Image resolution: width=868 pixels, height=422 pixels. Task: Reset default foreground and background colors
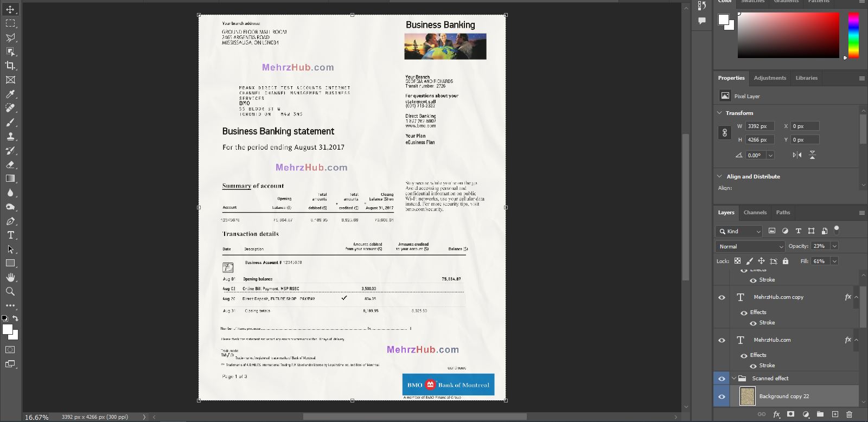tap(5, 318)
